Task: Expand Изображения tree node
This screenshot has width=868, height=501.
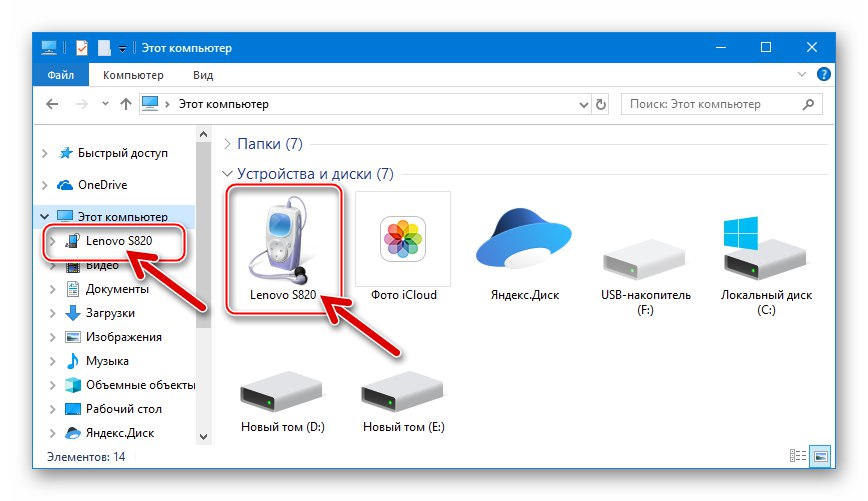Action: coord(53,337)
